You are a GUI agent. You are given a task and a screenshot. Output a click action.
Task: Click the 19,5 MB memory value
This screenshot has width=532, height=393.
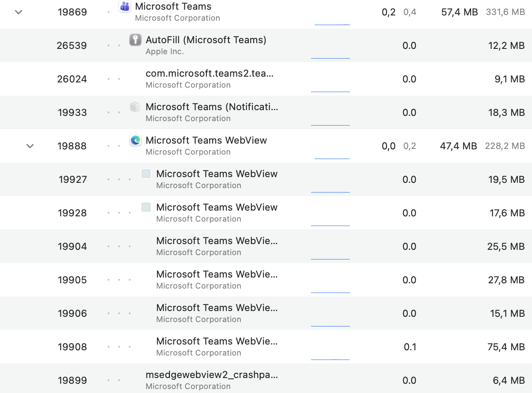pos(506,179)
